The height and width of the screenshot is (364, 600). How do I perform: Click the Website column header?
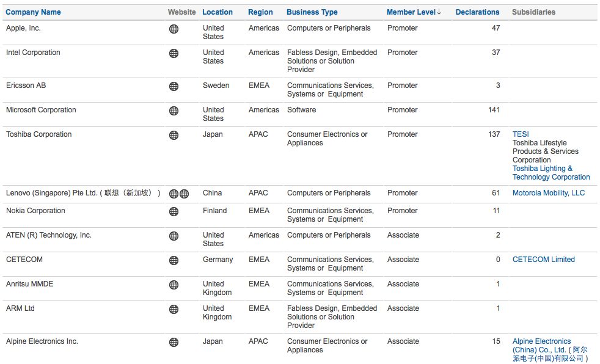tap(181, 12)
